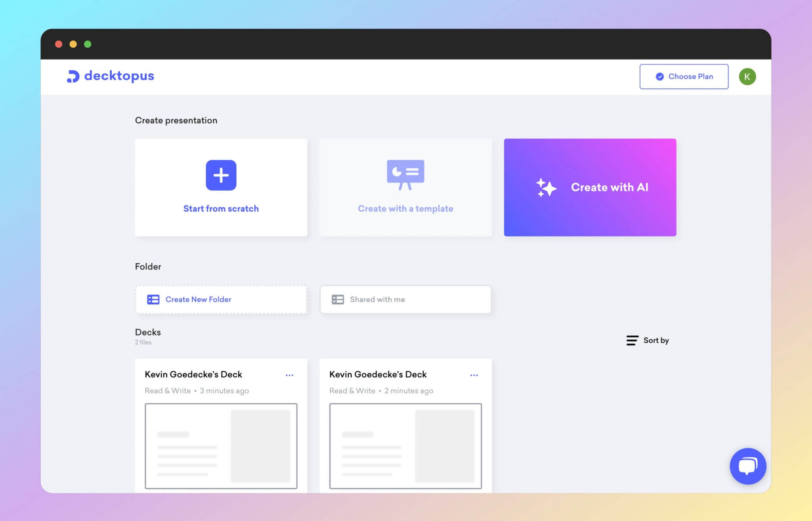Click the Choose Plan button
Image resolution: width=812 pixels, height=521 pixels.
(x=684, y=76)
